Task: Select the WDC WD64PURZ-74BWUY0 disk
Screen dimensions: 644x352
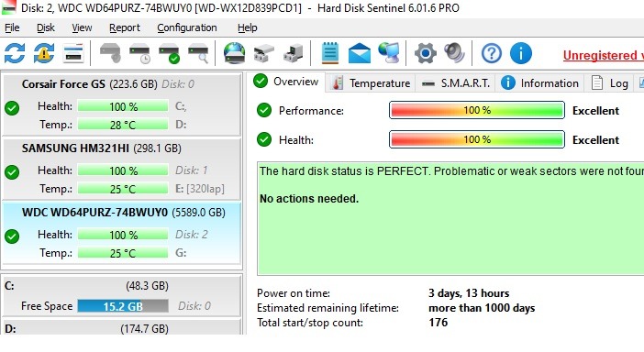Action: point(122,233)
